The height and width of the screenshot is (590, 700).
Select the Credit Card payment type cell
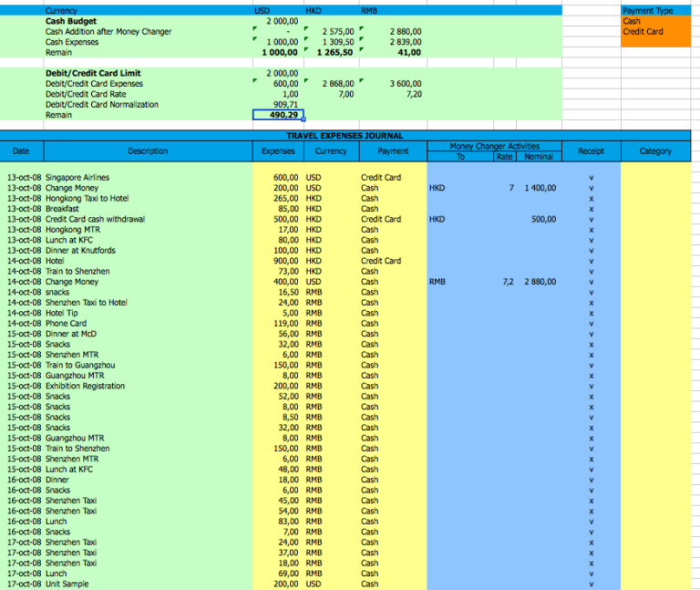pos(655,31)
